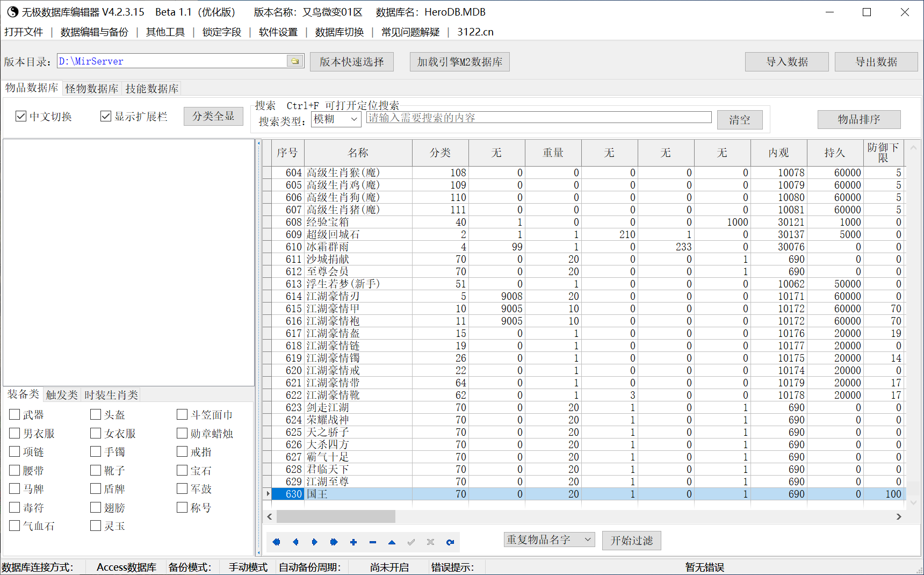This screenshot has width=924, height=575.
Task: Click the search content input field
Action: 539,118
